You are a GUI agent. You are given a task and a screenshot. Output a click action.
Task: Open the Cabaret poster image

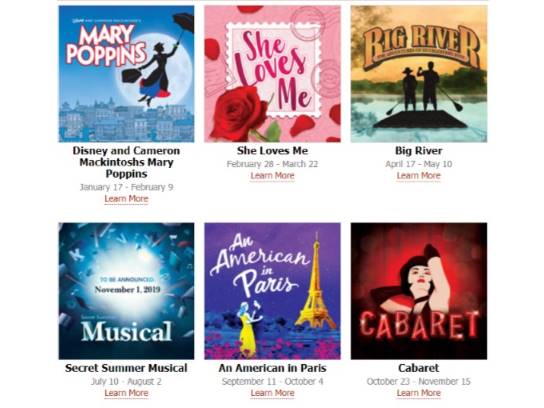coord(419,291)
